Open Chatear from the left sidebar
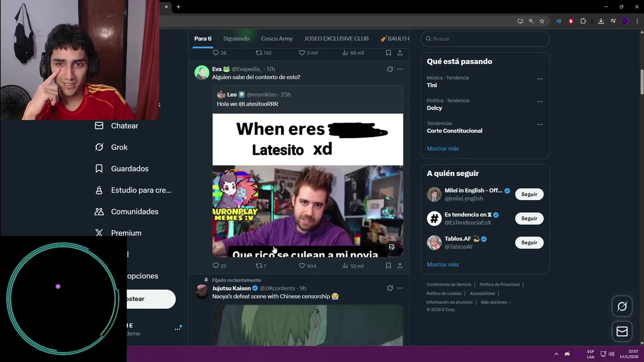The height and width of the screenshot is (362, 644). coord(116,126)
